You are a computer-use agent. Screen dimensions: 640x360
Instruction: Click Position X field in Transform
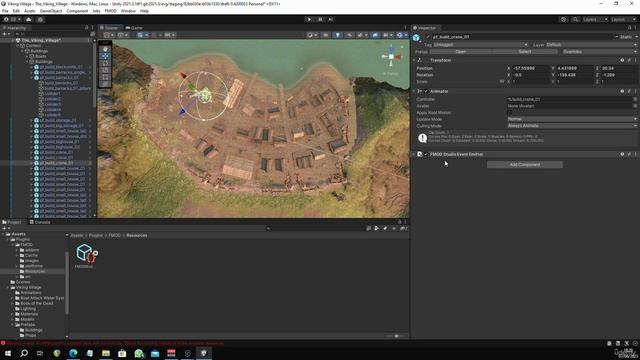529,68
